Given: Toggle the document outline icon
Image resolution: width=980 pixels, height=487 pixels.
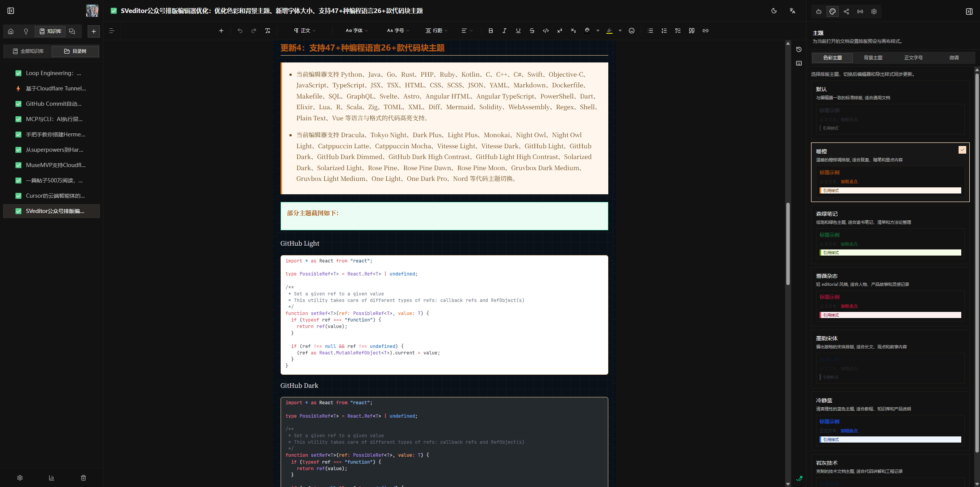Looking at the screenshot, I should click(112, 31).
